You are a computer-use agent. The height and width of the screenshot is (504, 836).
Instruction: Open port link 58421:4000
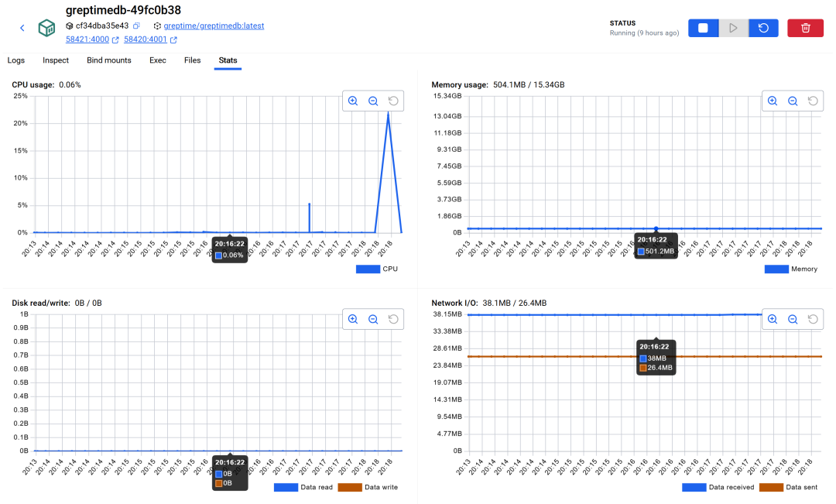(x=87, y=39)
